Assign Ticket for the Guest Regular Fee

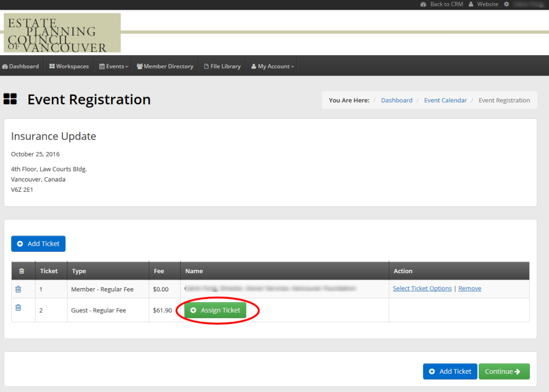click(215, 310)
